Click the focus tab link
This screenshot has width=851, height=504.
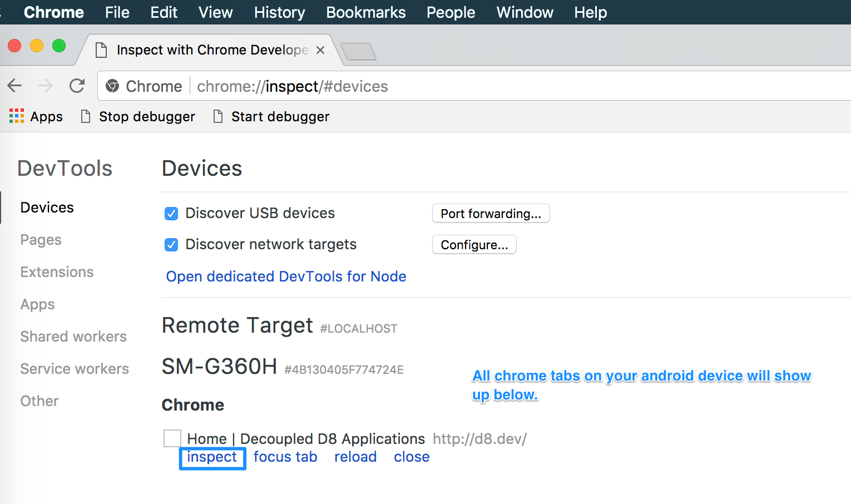(x=285, y=457)
